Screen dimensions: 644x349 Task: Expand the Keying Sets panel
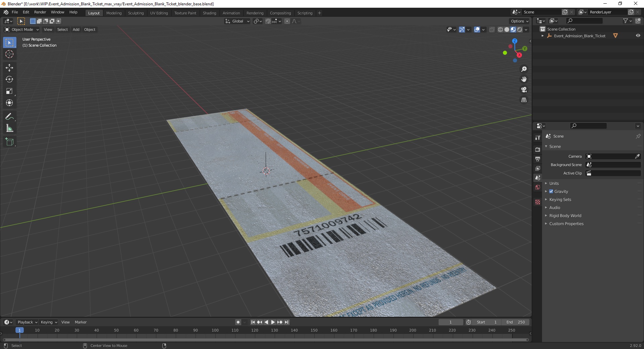pos(560,199)
